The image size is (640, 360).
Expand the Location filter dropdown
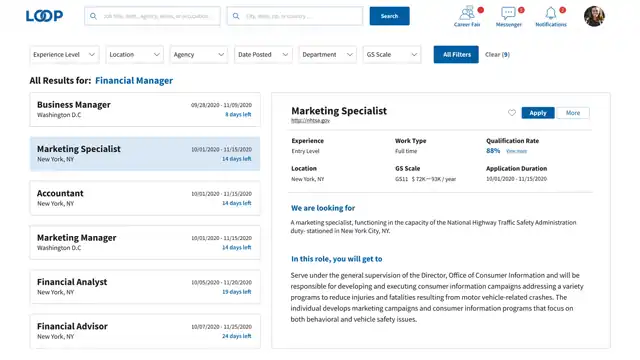coord(134,54)
